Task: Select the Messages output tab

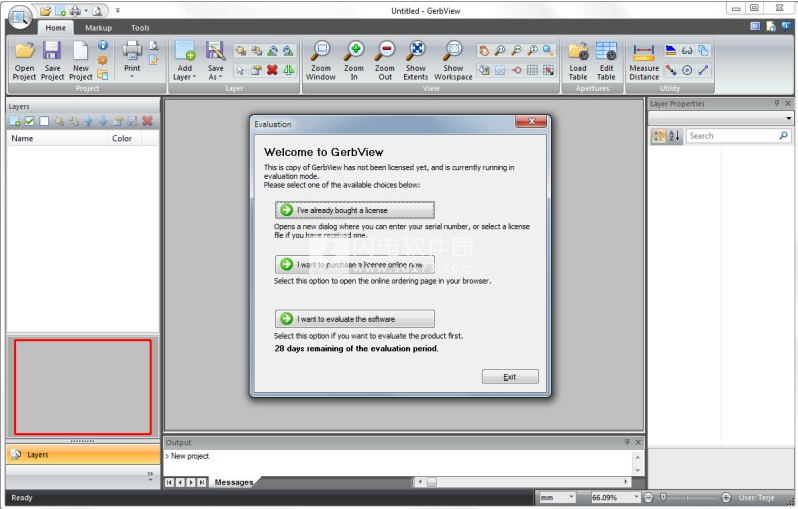Action: point(234,482)
